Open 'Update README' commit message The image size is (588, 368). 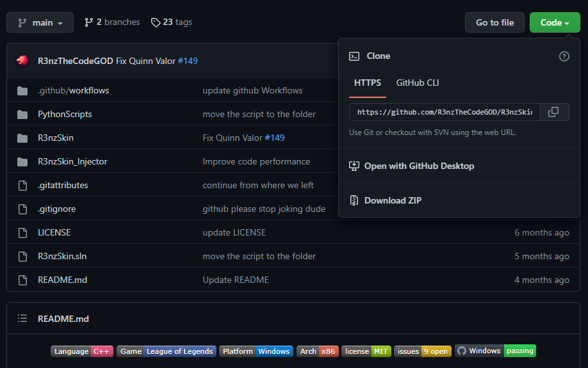[236, 280]
